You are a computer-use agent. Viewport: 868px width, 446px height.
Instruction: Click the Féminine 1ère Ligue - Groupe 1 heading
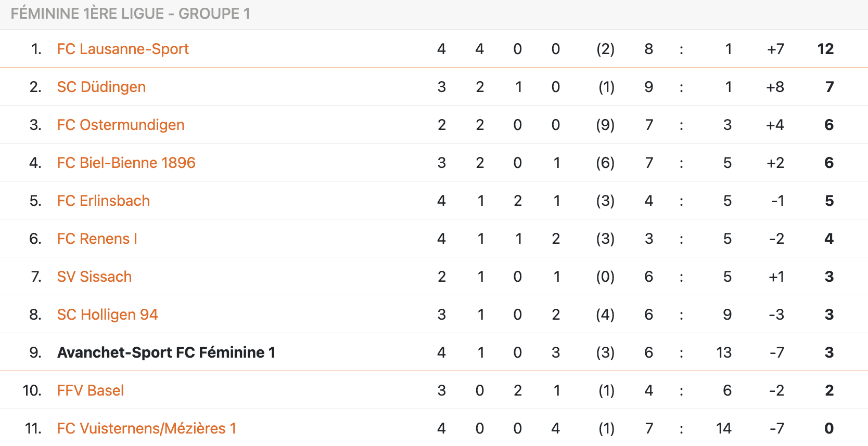pyautogui.click(x=130, y=14)
